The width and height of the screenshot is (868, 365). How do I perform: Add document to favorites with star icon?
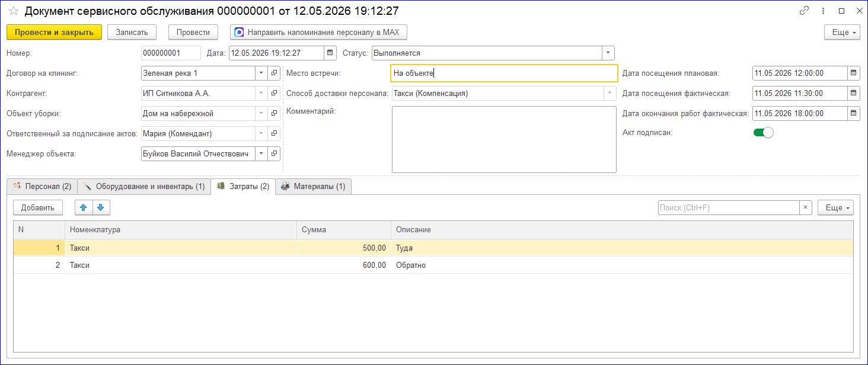pos(13,11)
